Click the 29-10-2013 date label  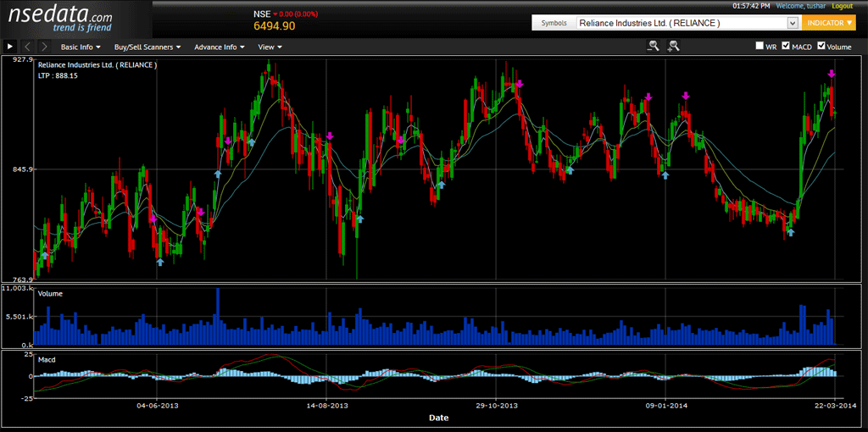[496, 406]
